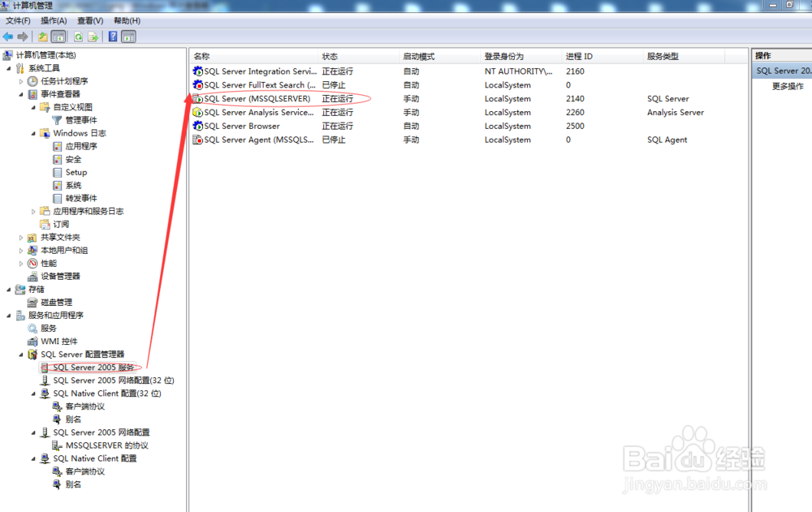Expand the 任务计划程序 tree node
This screenshot has height=512, width=812.
21,81
